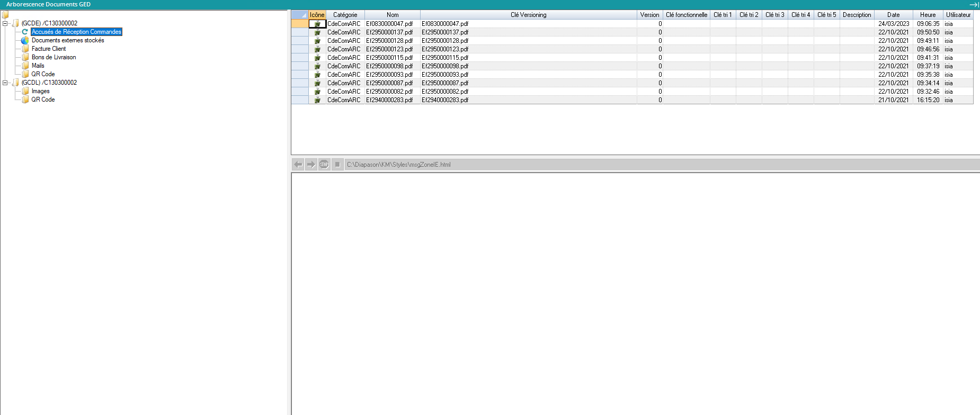Click the page icon beside the STOP button

click(x=337, y=165)
